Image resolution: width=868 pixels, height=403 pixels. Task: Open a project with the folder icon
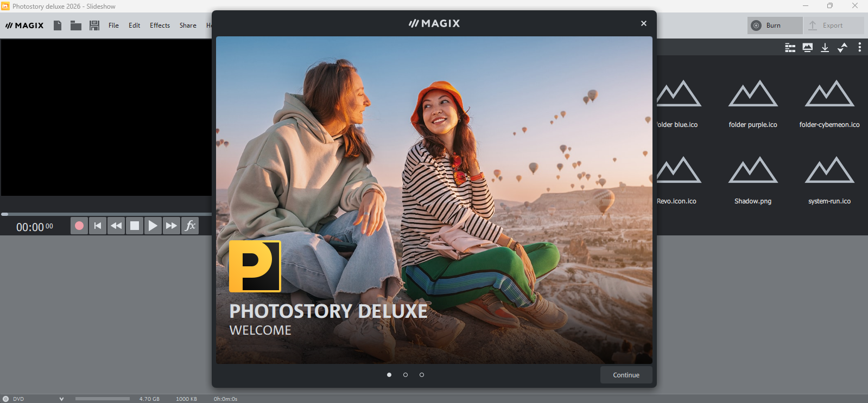(x=76, y=25)
